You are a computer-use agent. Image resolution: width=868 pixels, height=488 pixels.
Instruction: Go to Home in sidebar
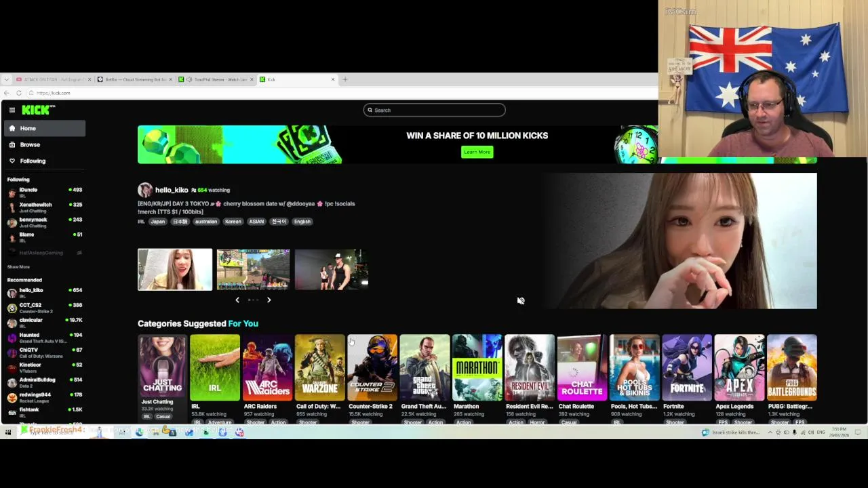pyautogui.click(x=45, y=128)
